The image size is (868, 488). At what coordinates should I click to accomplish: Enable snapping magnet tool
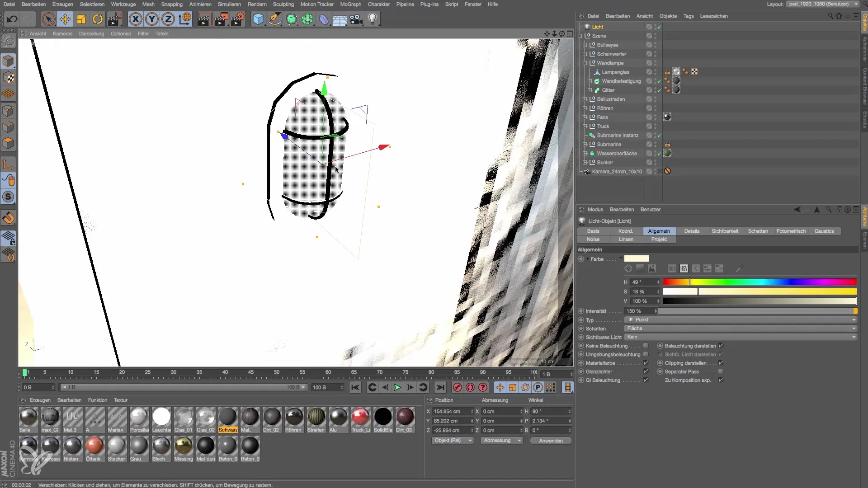[x=9, y=218]
